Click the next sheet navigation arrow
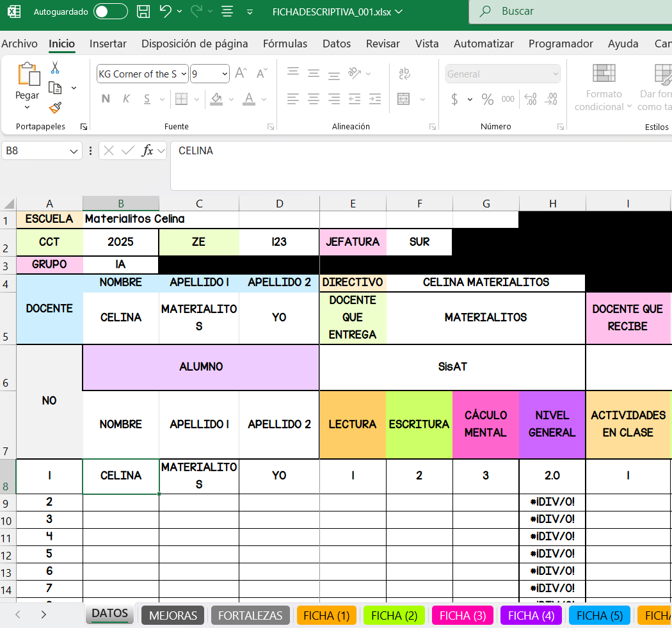672x628 pixels. [x=44, y=615]
